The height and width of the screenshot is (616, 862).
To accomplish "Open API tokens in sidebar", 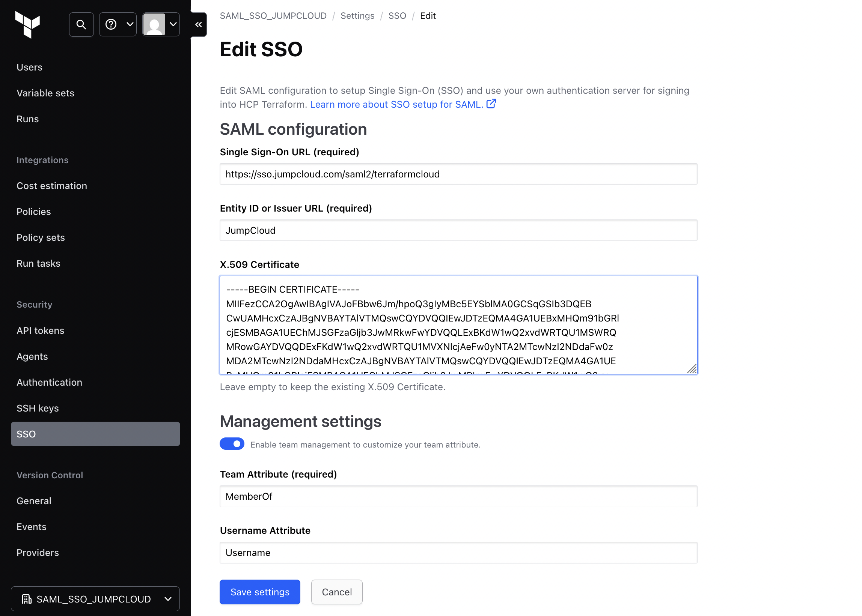I will [x=40, y=331].
